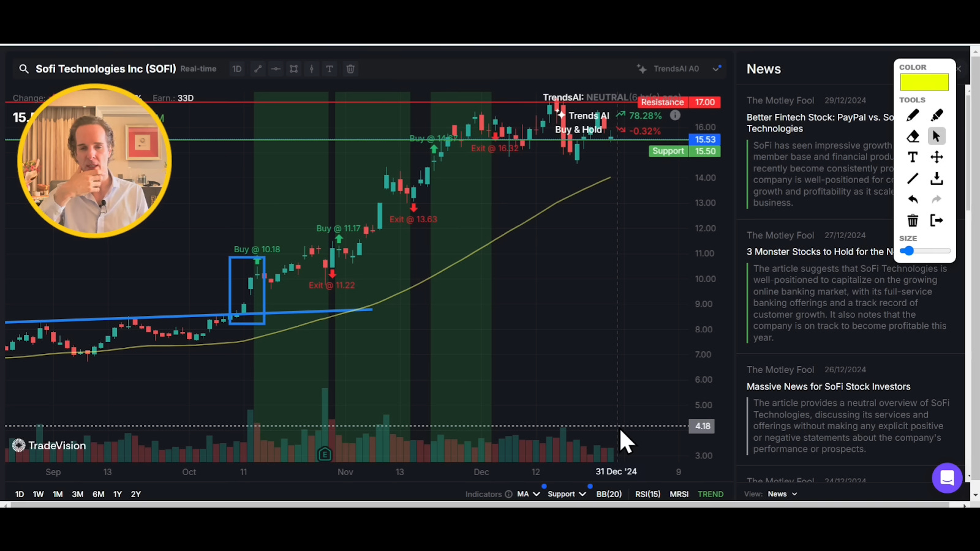This screenshot has width=980, height=551.
Task: Select the rectangle shape drawing tool
Action: [x=294, y=69]
